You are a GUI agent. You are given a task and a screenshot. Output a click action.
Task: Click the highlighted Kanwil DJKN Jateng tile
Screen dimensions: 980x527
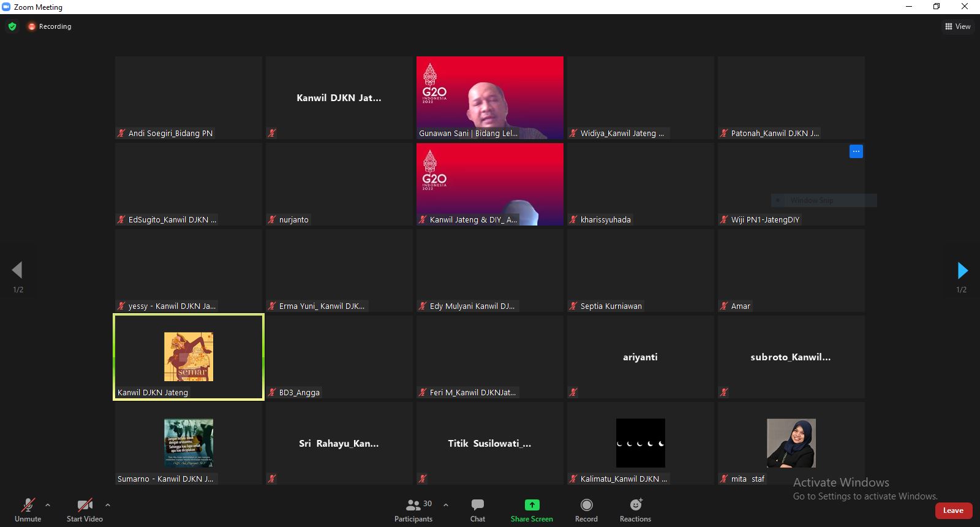pyautogui.click(x=189, y=357)
